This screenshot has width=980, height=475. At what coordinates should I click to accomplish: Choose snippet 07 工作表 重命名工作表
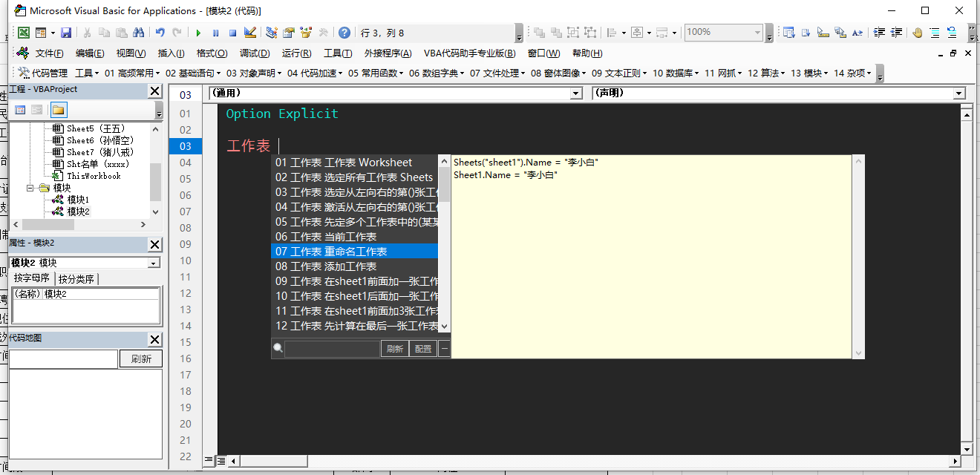355,252
